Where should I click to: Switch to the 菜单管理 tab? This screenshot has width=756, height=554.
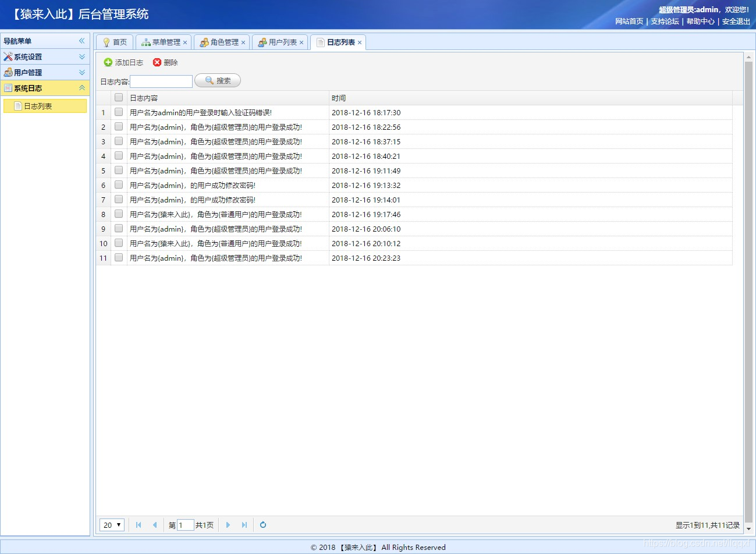[162, 42]
